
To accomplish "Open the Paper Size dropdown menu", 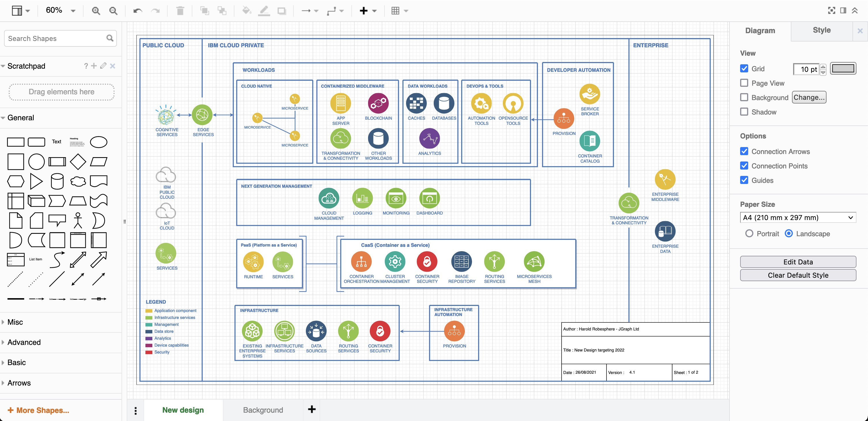I will point(797,218).
